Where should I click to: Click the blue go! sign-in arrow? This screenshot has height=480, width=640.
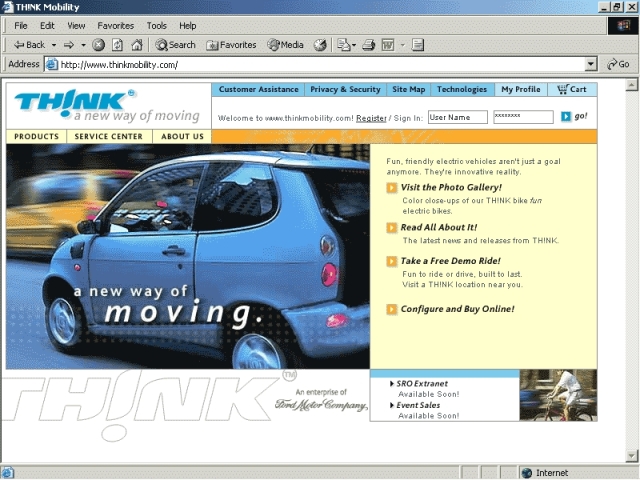pos(566,117)
